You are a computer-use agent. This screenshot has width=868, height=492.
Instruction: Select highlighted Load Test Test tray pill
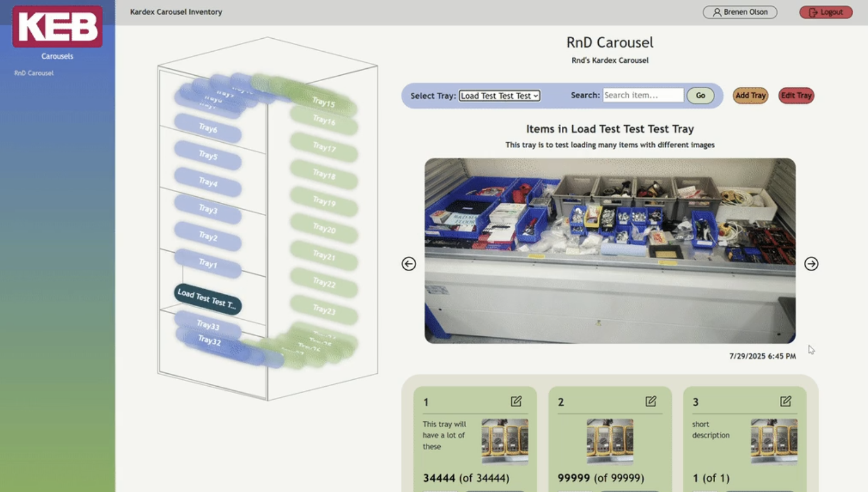[x=207, y=299]
